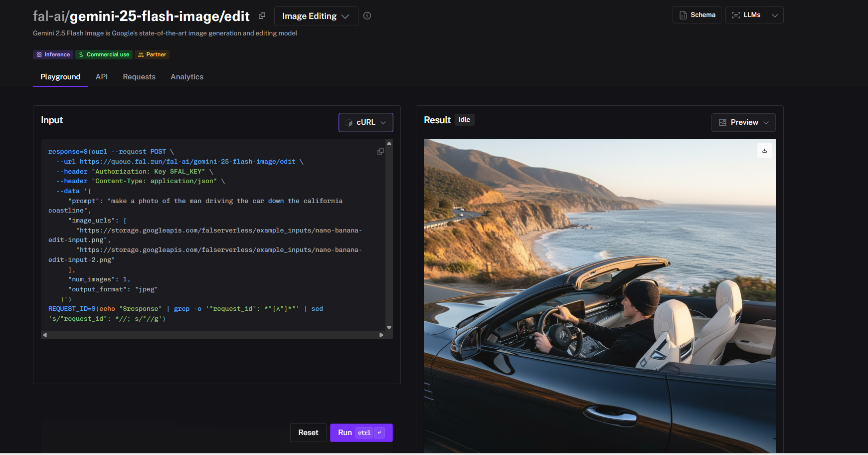Go to the Analytics tab
The width and height of the screenshot is (868, 455).
[187, 77]
